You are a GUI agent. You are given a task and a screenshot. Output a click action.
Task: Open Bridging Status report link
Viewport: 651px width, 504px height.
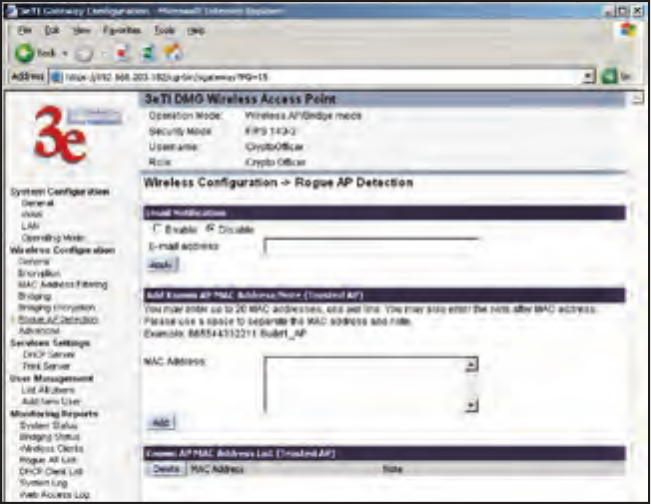(x=49, y=437)
